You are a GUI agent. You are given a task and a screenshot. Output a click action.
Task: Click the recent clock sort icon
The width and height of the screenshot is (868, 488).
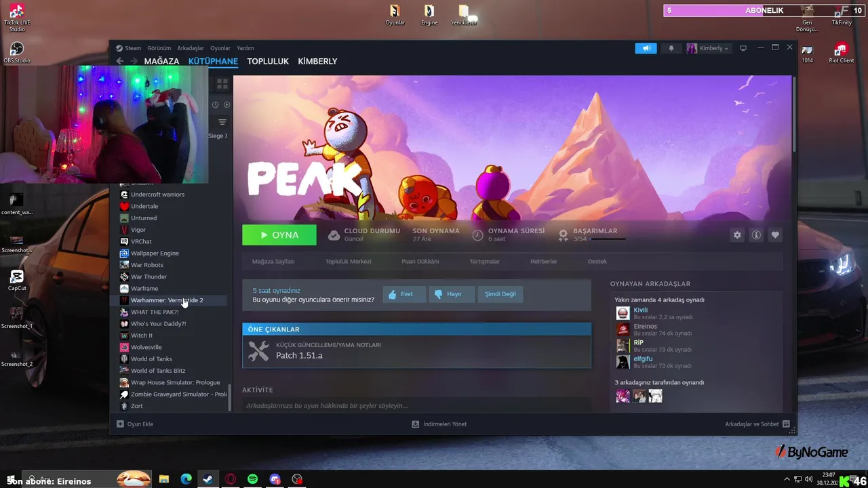[215, 105]
